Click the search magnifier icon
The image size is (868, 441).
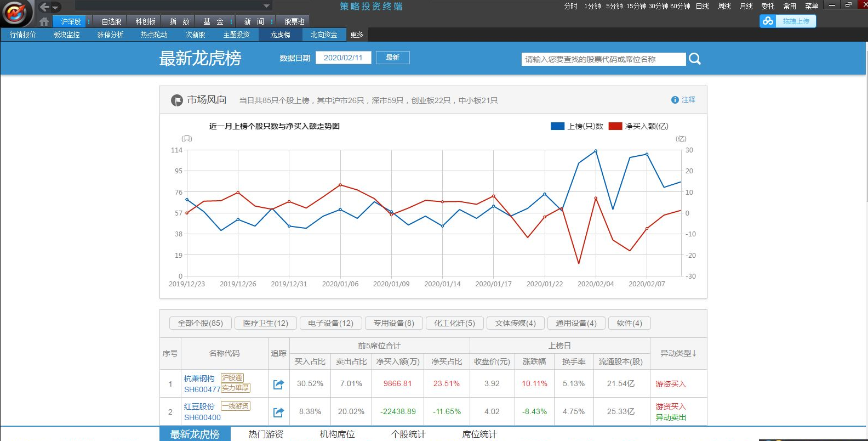694,59
